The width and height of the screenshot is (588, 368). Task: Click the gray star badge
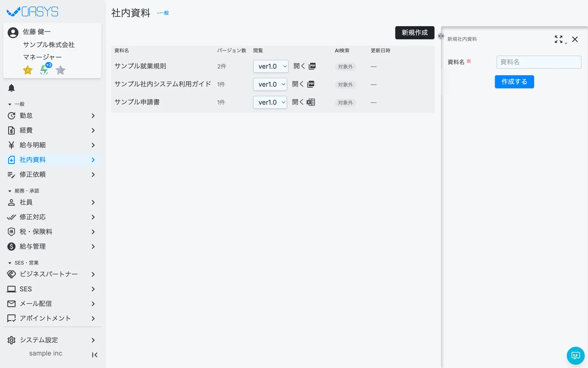(60, 70)
